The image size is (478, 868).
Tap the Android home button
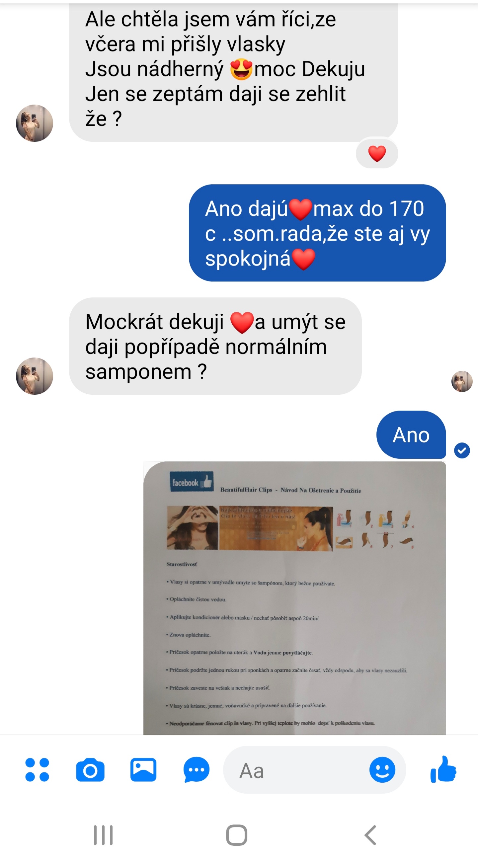pos(236,835)
